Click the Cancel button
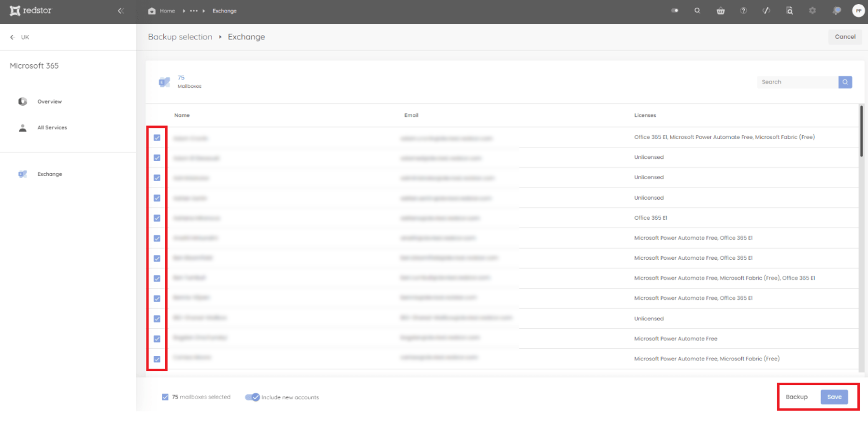The height and width of the screenshot is (421, 868). click(x=845, y=37)
